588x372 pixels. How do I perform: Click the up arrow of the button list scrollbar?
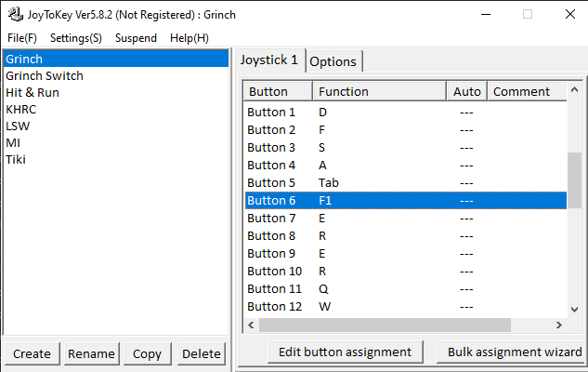click(x=574, y=90)
